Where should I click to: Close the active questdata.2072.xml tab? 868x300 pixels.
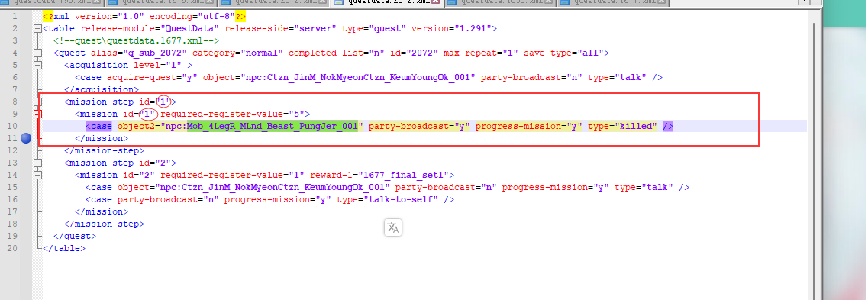pyautogui.click(x=436, y=2)
